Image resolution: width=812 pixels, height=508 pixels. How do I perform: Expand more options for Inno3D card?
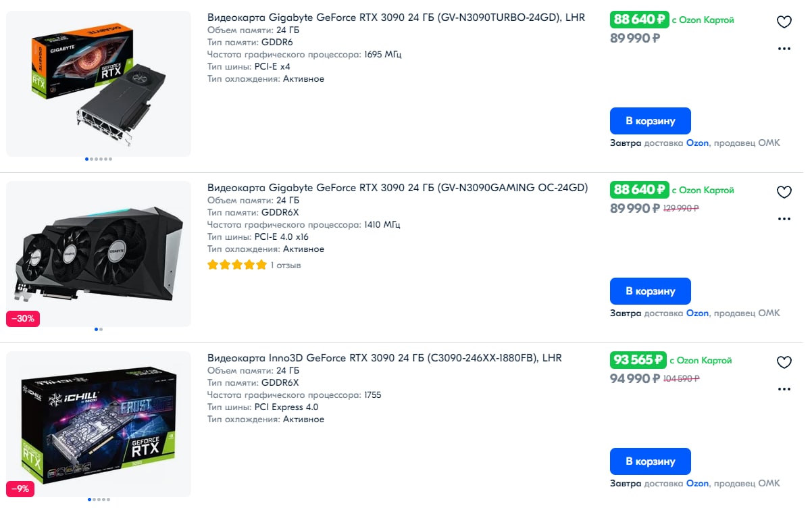click(x=784, y=389)
